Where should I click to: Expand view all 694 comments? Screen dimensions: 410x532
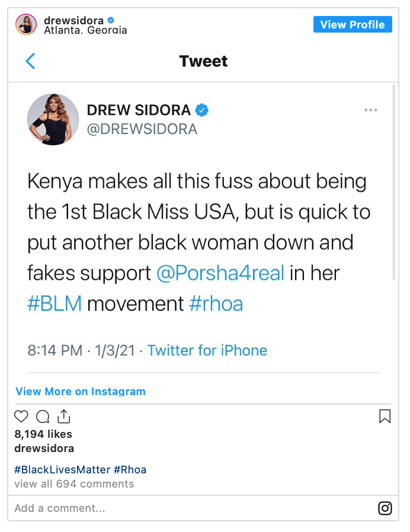(74, 484)
